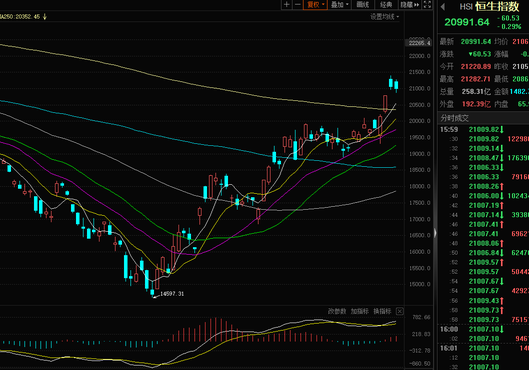Click the MA250 indicator down arrow
This screenshot has height=370, width=529.
pos(45,17)
